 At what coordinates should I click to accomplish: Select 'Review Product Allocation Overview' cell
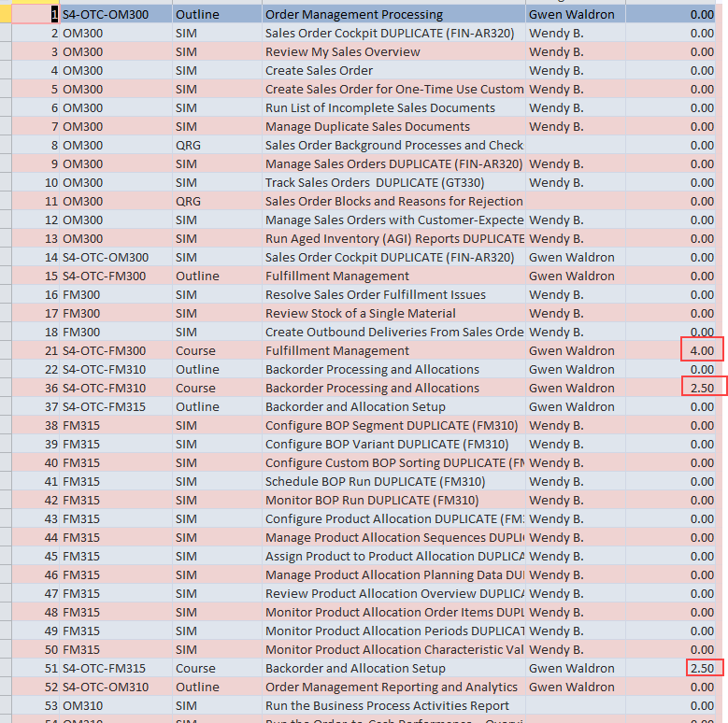click(x=393, y=593)
